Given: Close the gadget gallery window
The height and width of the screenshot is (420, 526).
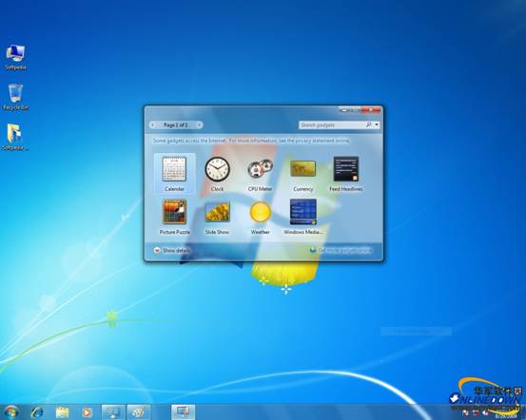Looking at the screenshot, I should pos(371,109).
